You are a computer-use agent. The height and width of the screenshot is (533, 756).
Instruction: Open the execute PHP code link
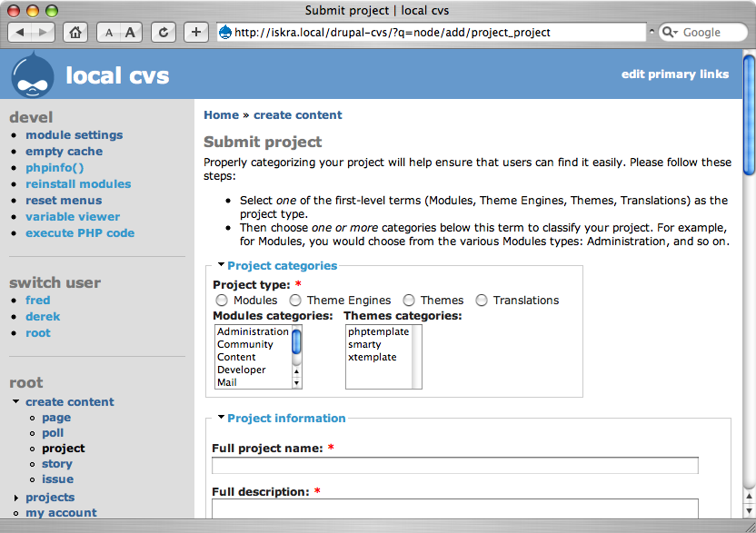point(80,233)
